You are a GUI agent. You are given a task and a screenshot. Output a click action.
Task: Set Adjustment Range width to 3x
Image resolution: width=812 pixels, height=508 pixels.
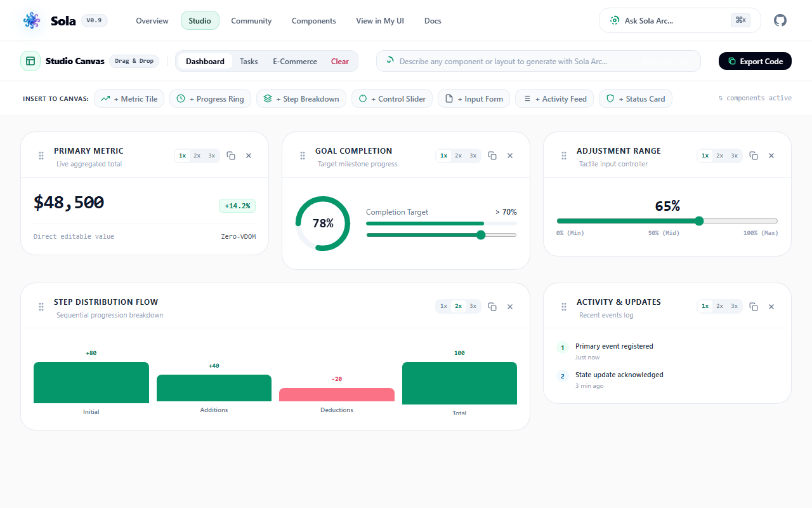click(735, 156)
